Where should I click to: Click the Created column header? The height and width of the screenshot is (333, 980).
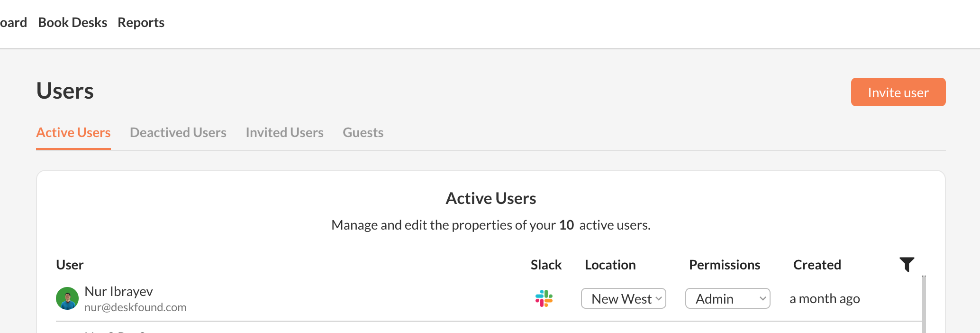(817, 265)
